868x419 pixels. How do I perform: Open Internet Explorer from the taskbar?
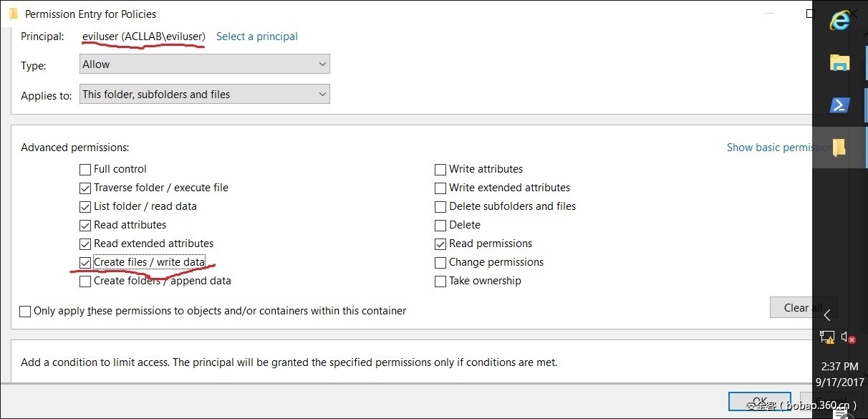click(839, 21)
